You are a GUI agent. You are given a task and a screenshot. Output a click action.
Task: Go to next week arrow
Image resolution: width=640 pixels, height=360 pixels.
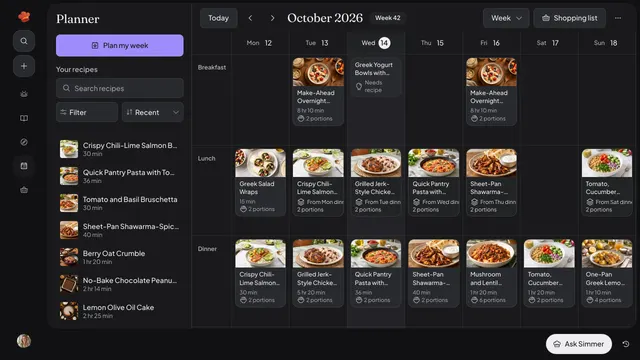272,18
